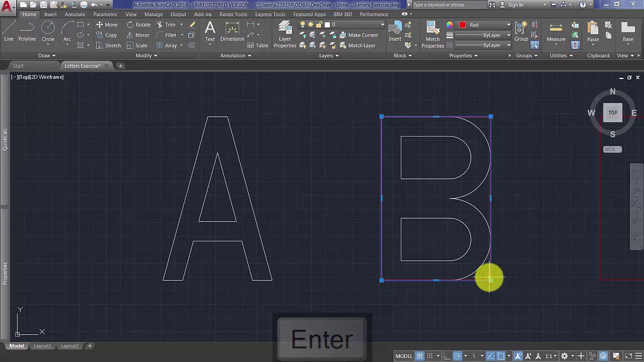Click the object color wheel icon

[450, 25]
